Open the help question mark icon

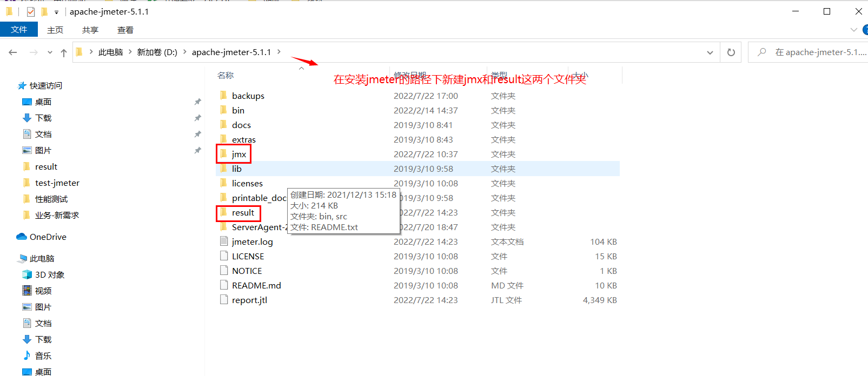[x=865, y=30]
